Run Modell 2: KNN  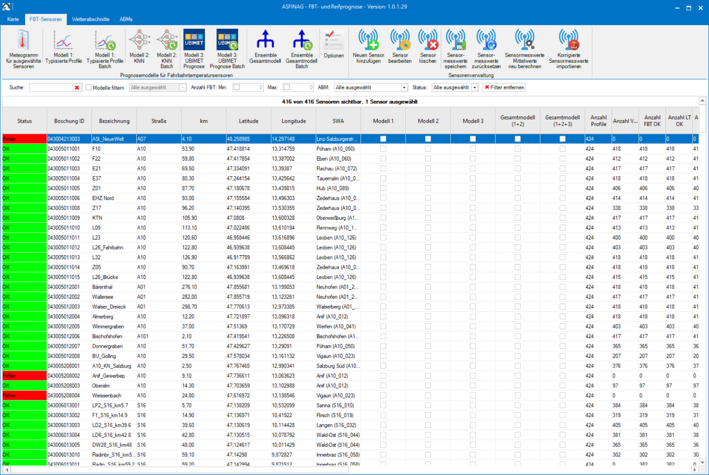(139, 47)
